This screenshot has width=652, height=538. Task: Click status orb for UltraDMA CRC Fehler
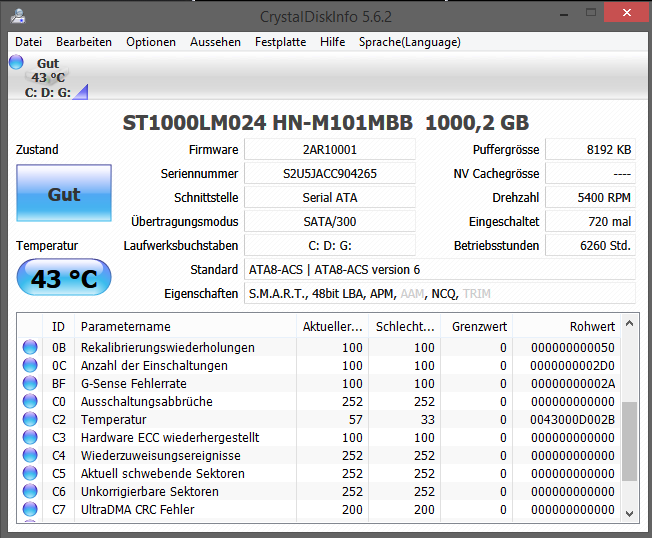pos(30,509)
